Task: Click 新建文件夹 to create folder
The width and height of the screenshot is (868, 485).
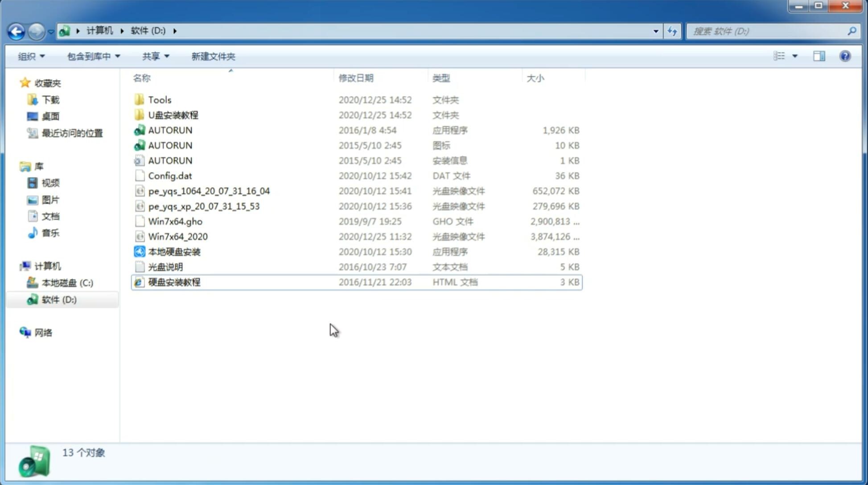Action: 213,56
